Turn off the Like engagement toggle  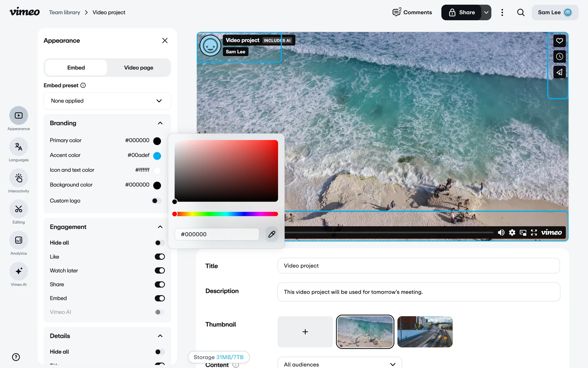point(160,257)
